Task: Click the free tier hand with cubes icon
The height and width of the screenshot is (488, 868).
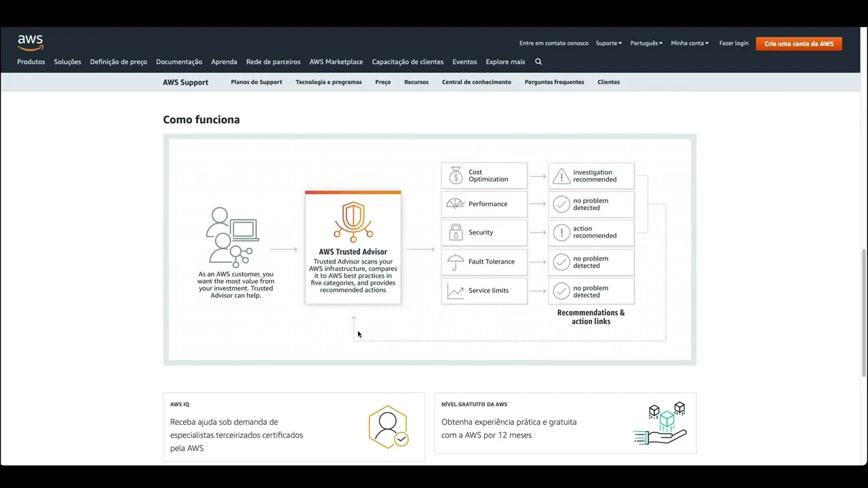Action: click(x=660, y=424)
